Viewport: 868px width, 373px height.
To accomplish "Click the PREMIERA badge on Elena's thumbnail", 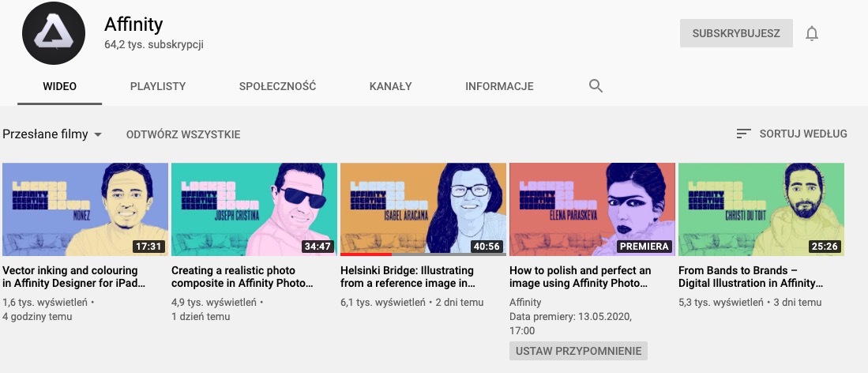I will coord(644,246).
